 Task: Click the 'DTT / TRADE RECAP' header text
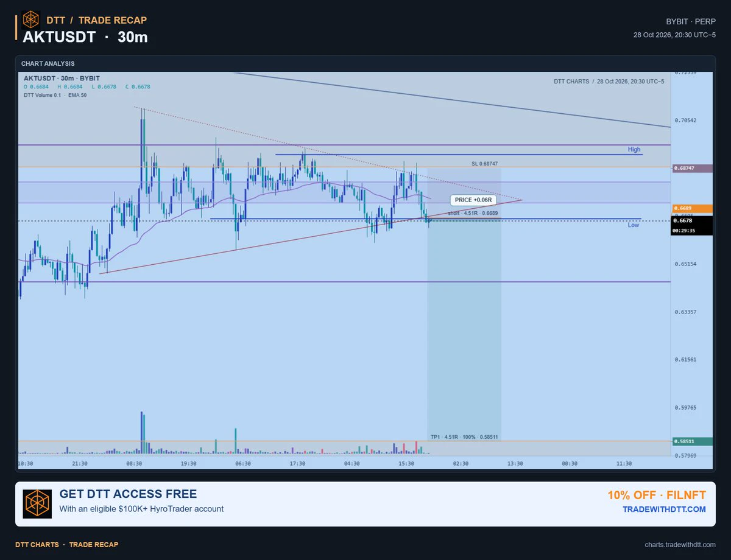pos(96,20)
